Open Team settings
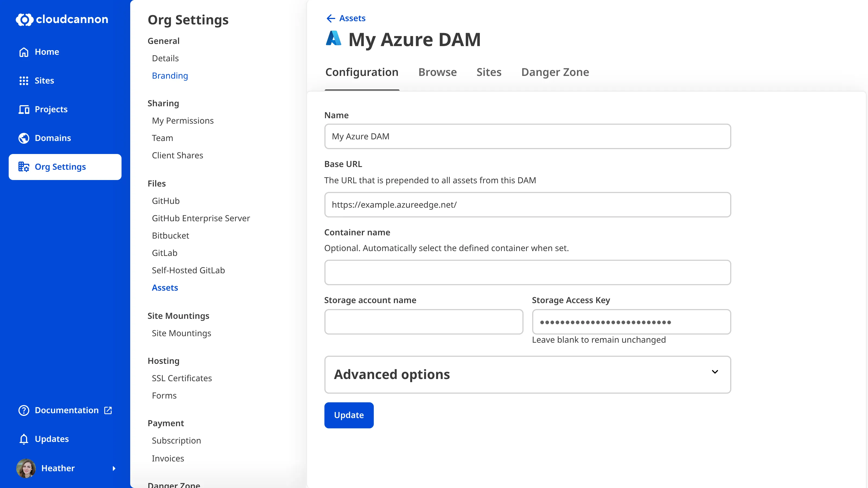Image resolution: width=868 pixels, height=488 pixels. (162, 138)
